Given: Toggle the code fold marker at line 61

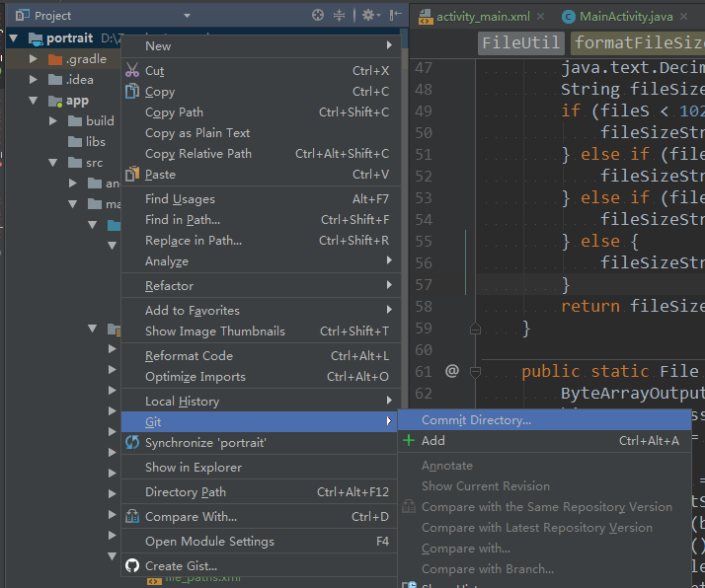Looking at the screenshot, I should [475, 371].
